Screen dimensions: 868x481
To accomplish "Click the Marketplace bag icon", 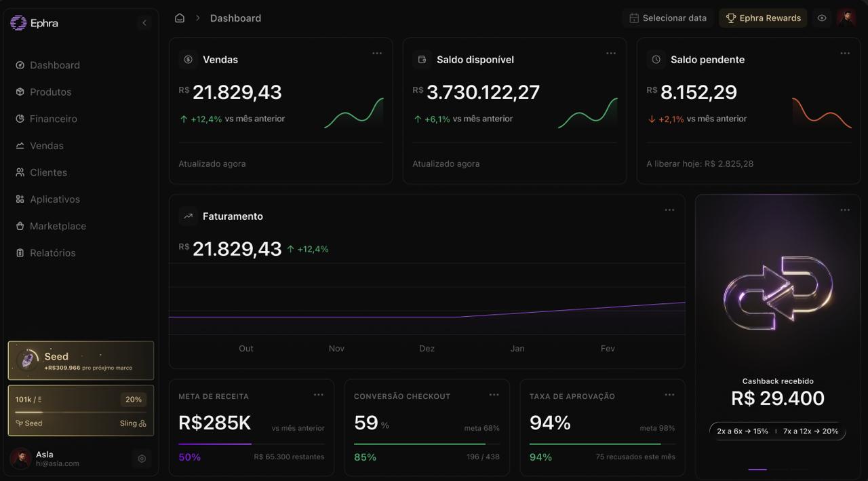I will click(x=20, y=226).
